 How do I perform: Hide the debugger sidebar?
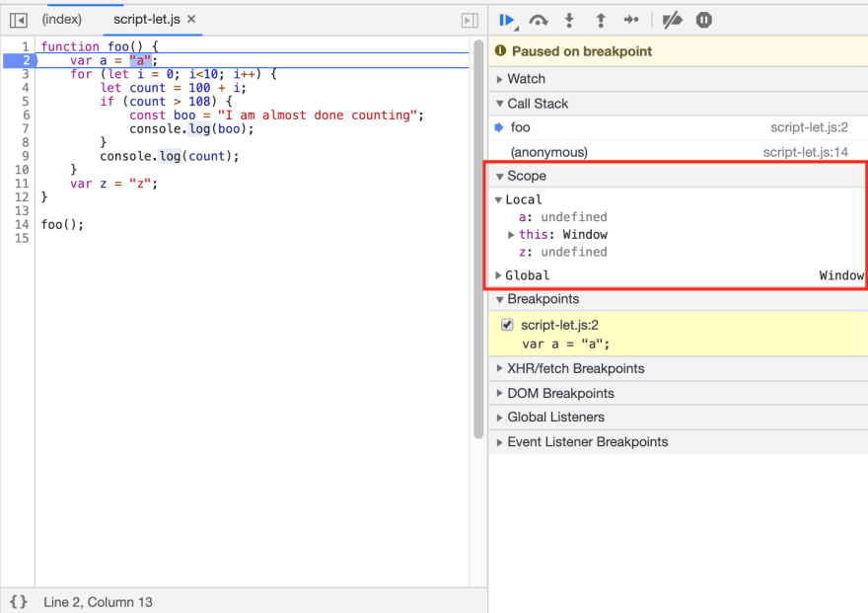(x=470, y=21)
